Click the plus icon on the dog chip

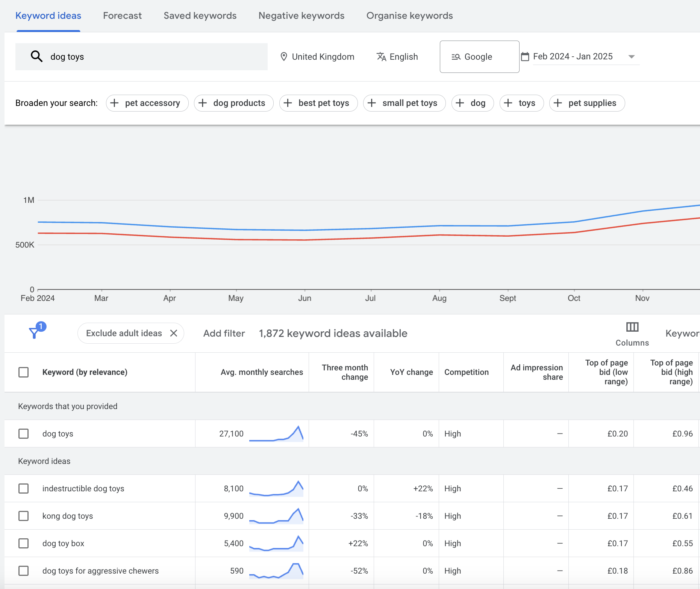click(460, 103)
